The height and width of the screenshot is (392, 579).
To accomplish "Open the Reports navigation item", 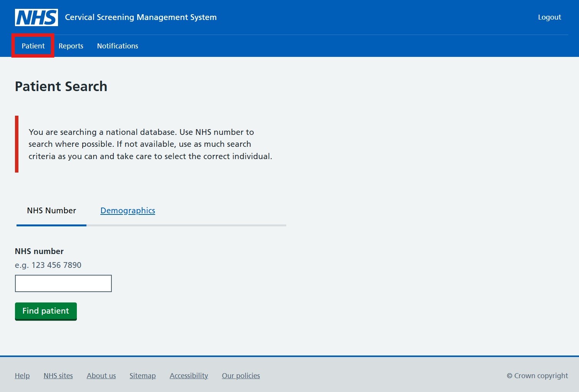I will [71, 46].
